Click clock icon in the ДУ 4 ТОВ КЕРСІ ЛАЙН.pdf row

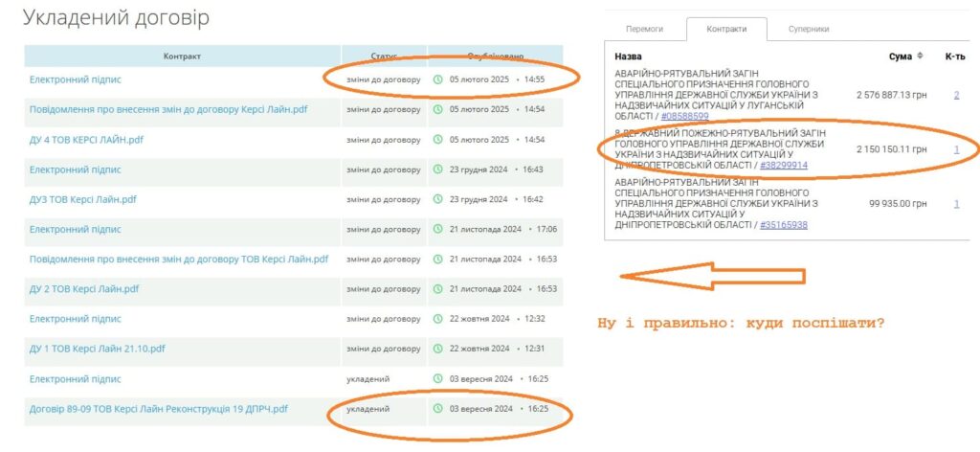tap(438, 139)
